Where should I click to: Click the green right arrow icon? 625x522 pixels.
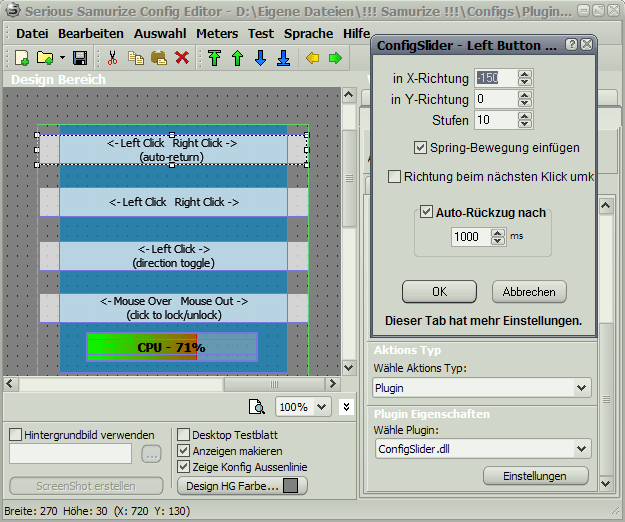(x=336, y=58)
